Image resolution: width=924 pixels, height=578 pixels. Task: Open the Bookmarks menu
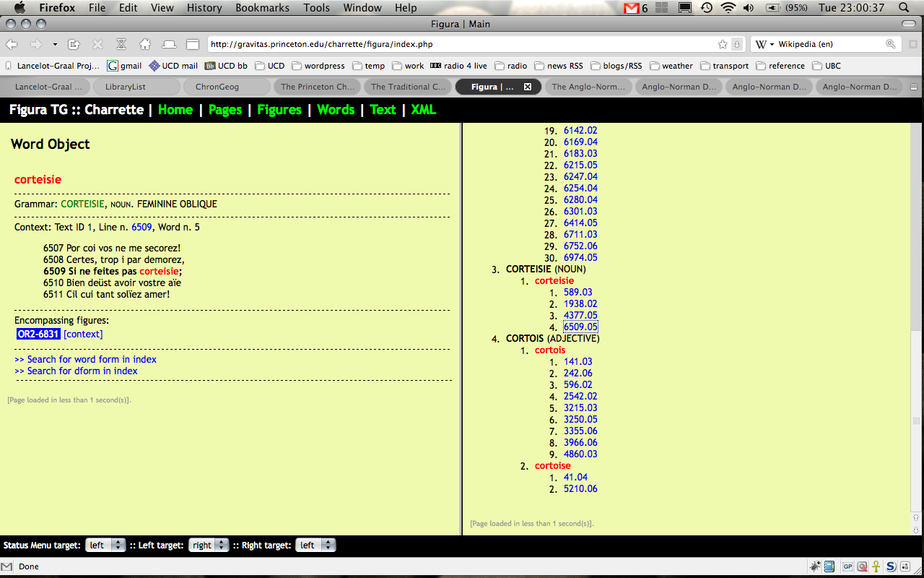point(262,8)
